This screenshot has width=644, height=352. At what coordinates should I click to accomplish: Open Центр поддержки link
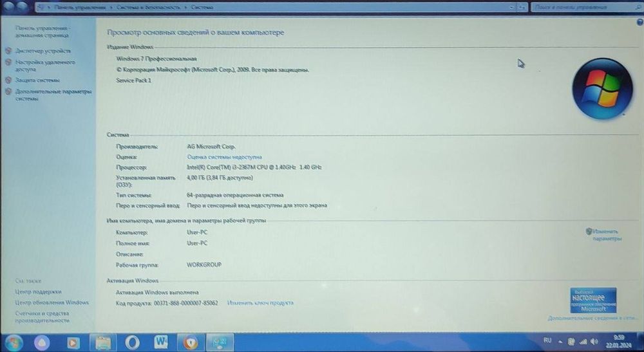(38, 292)
